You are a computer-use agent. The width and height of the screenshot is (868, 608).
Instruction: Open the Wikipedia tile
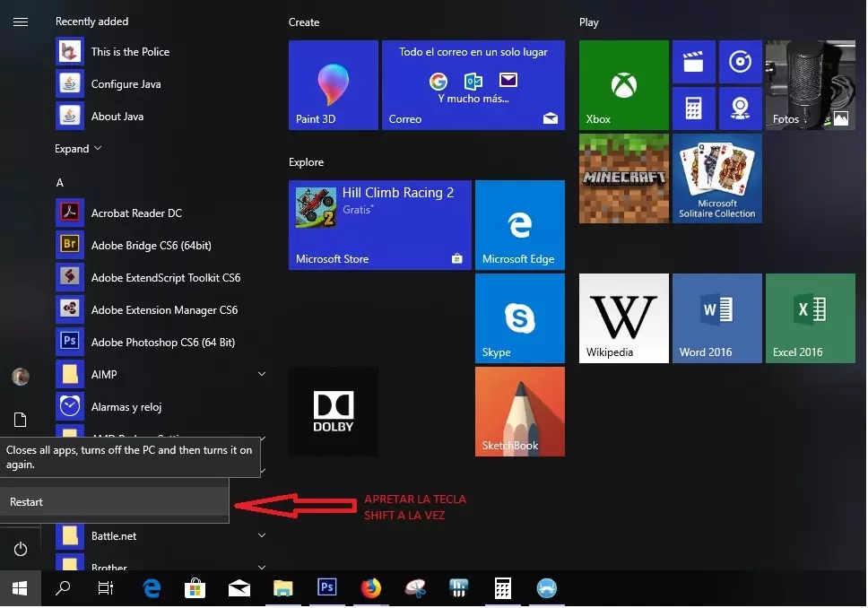click(623, 317)
